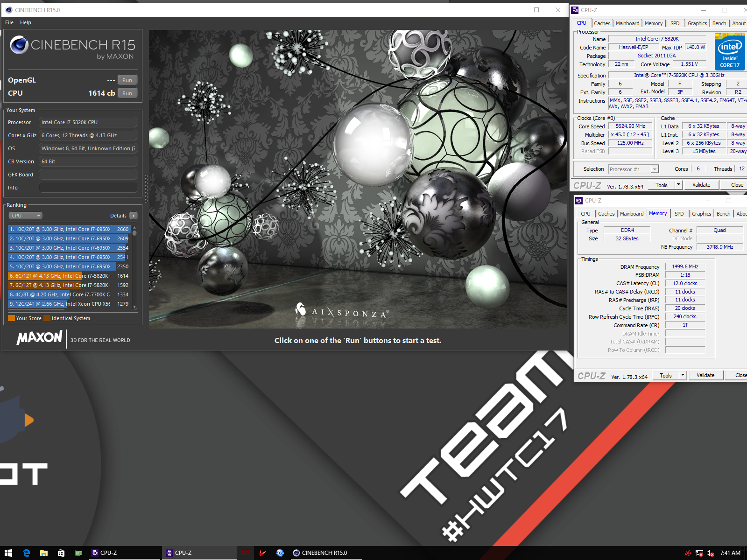Click Tools button in the CPU-Z Memory window

(x=665, y=375)
